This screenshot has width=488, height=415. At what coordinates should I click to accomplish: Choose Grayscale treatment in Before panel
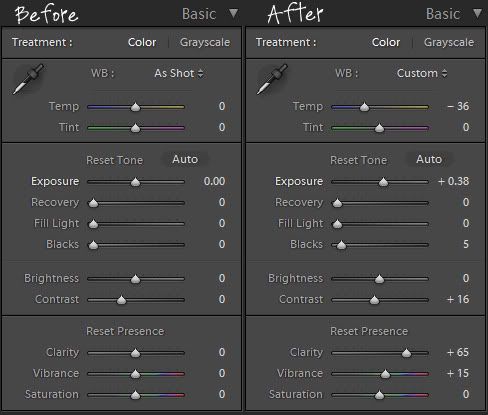click(x=205, y=42)
